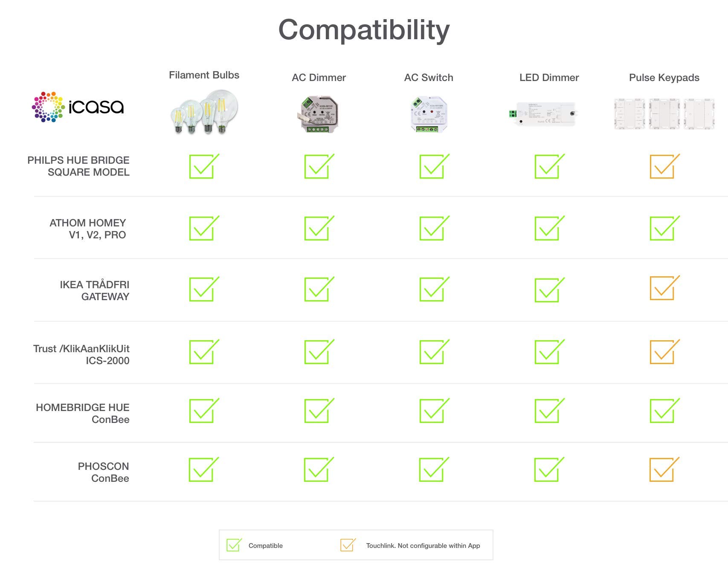Click the iCasa logo
The image size is (728, 579).
[x=78, y=107]
